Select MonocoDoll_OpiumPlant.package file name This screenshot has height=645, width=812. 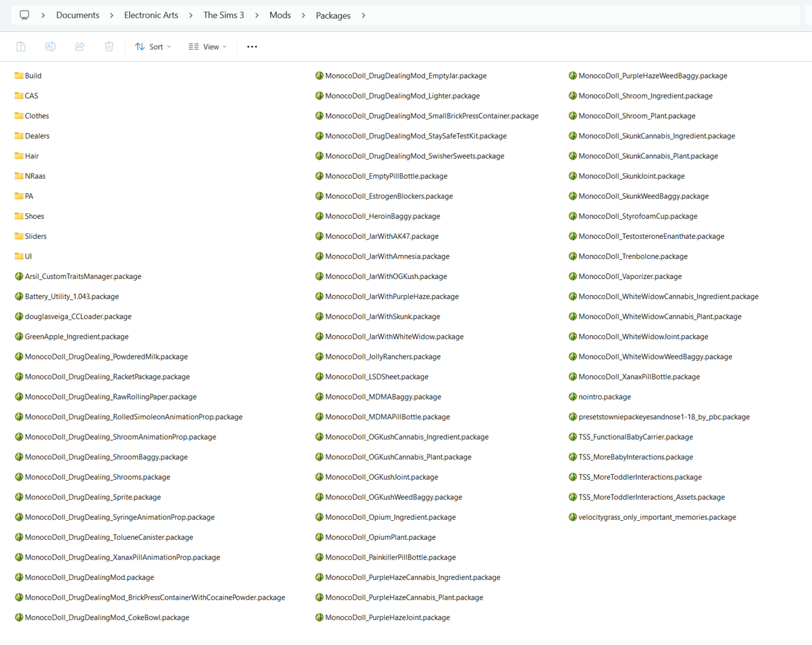tap(380, 537)
